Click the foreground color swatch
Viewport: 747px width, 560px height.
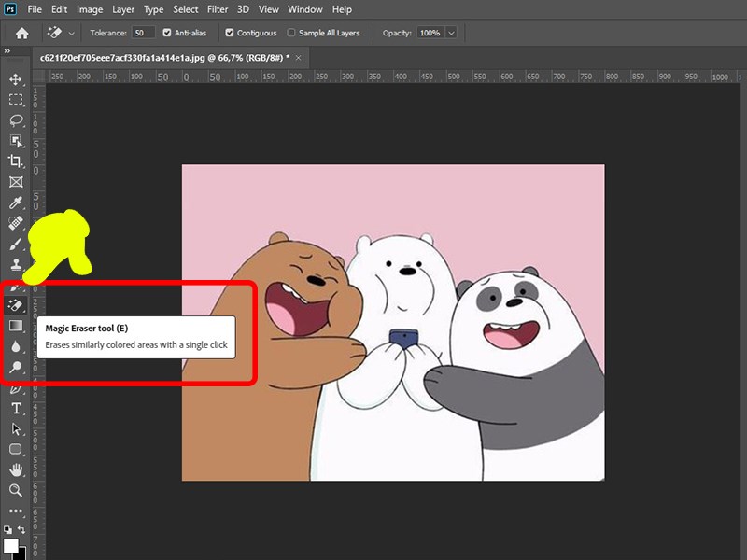click(x=11, y=545)
